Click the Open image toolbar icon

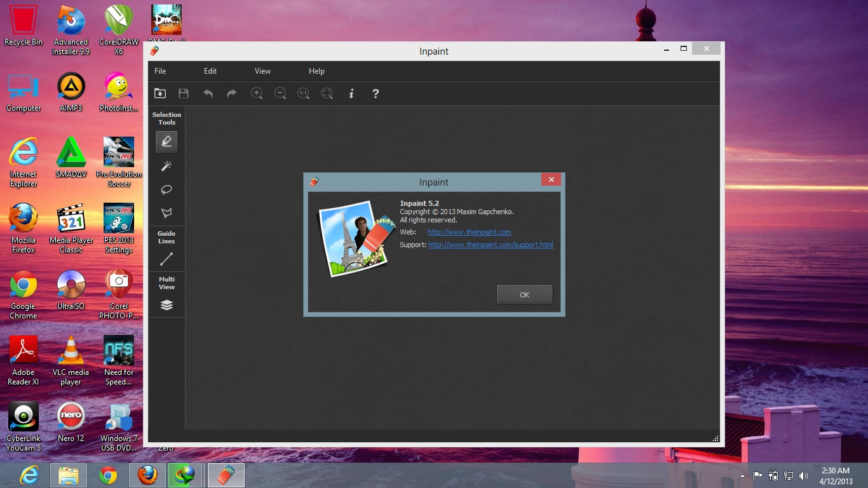tap(160, 93)
